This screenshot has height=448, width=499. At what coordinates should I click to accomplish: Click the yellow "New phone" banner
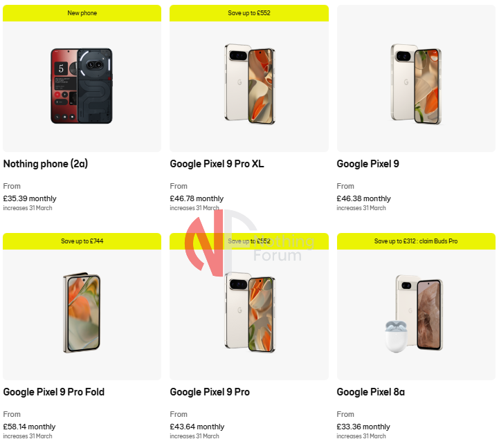[x=82, y=13]
